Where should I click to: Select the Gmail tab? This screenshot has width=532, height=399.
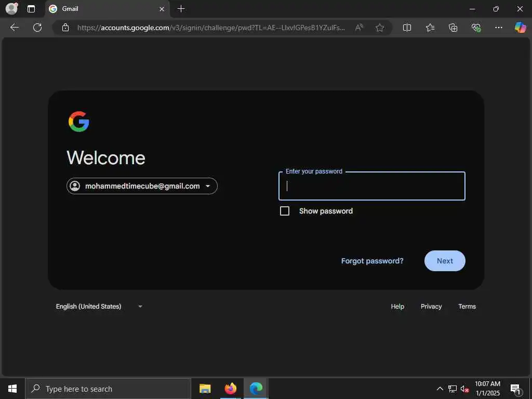click(107, 9)
